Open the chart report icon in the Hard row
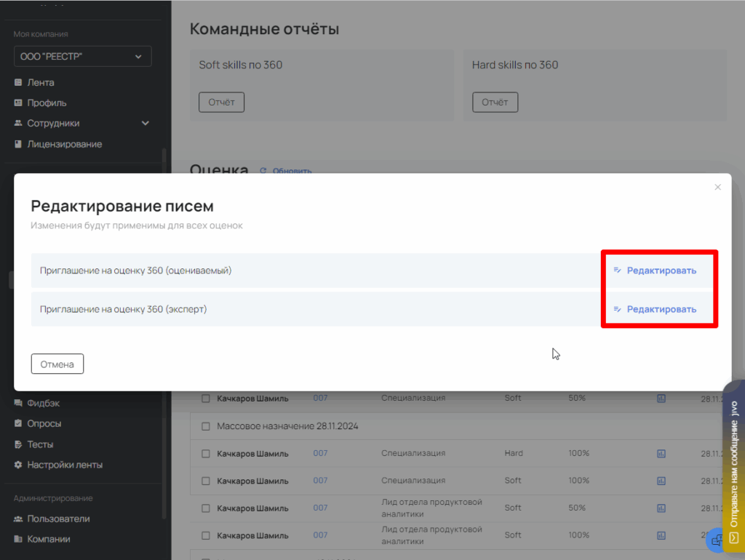This screenshot has height=560, width=745. [661, 453]
